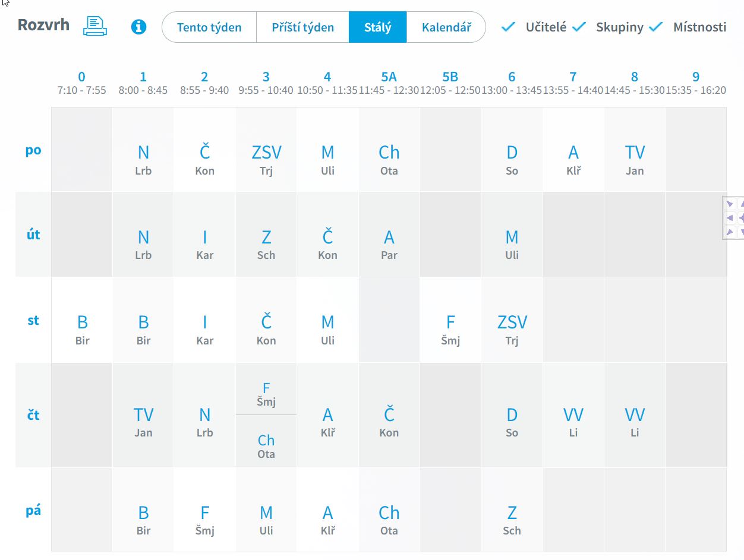
Task: Click Monday's TV lesson with Jan
Action: tap(635, 159)
